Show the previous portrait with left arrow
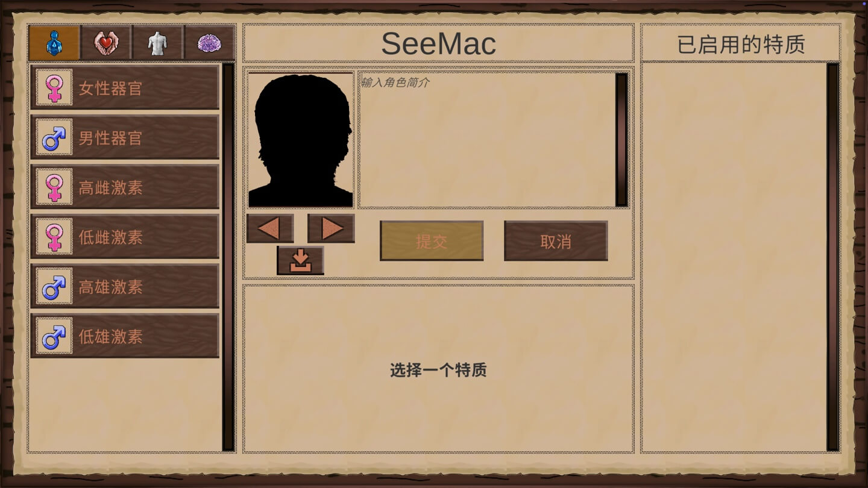 tap(270, 228)
